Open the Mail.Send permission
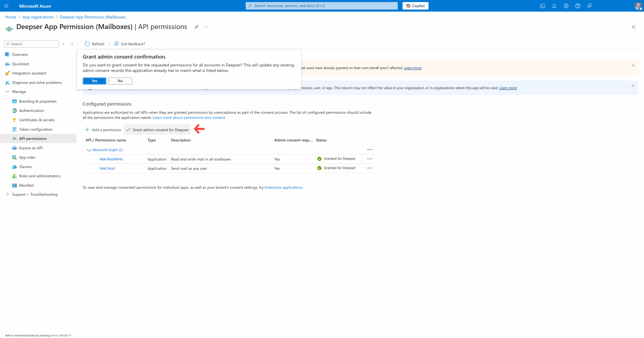The height and width of the screenshot is (338, 644). coord(107,168)
